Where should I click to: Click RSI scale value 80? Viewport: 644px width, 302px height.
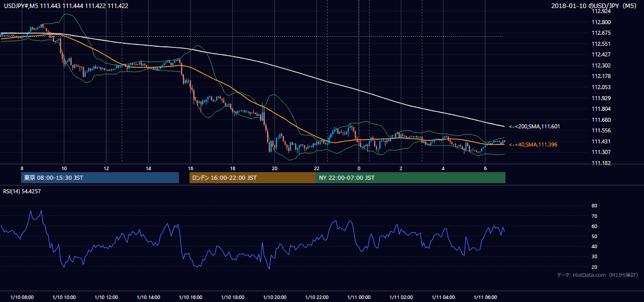tap(594, 206)
